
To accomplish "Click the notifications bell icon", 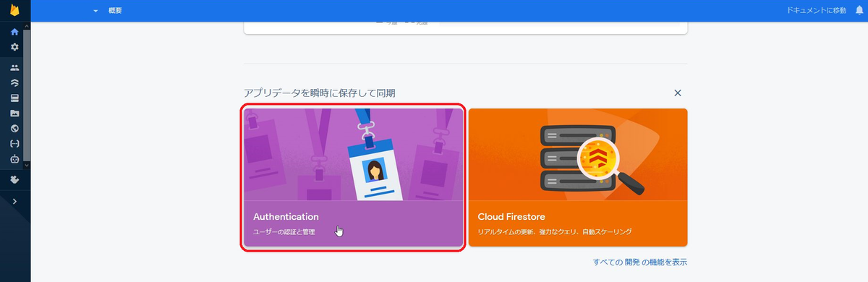I will [x=859, y=11].
